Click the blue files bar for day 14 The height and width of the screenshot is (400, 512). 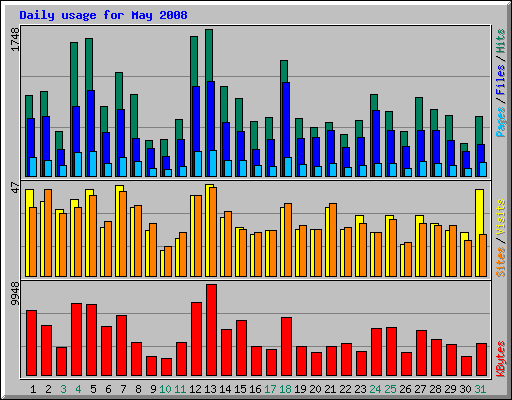226,141
